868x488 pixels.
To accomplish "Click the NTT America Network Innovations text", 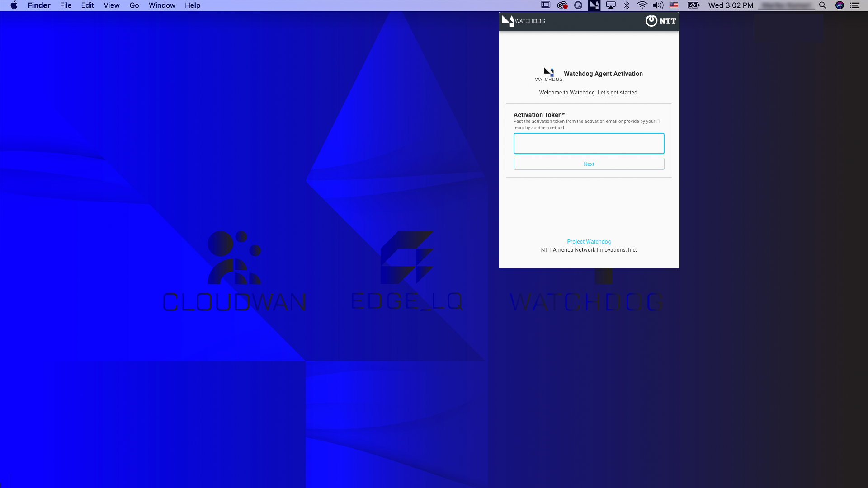I will (x=589, y=250).
